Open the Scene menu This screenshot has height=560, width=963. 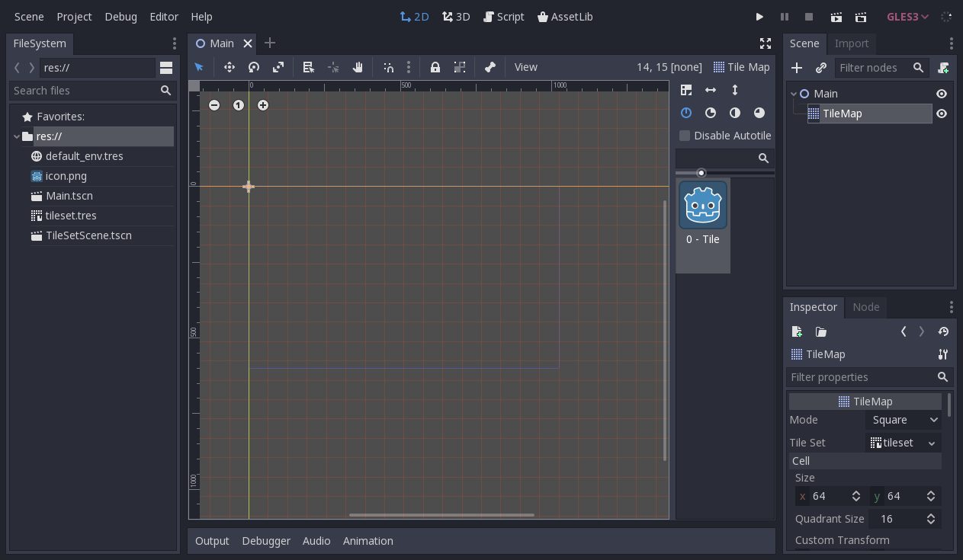[29, 17]
